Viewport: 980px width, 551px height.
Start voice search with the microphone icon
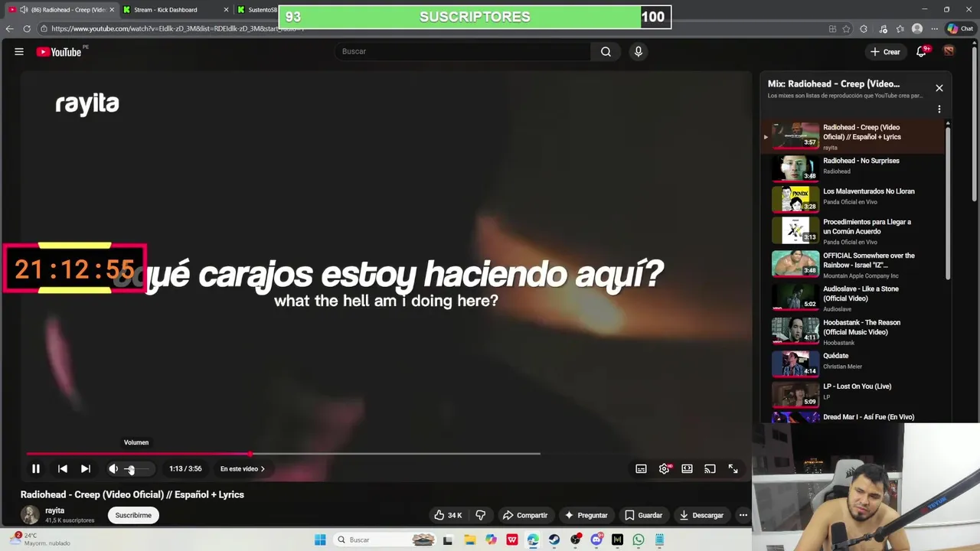tap(639, 51)
